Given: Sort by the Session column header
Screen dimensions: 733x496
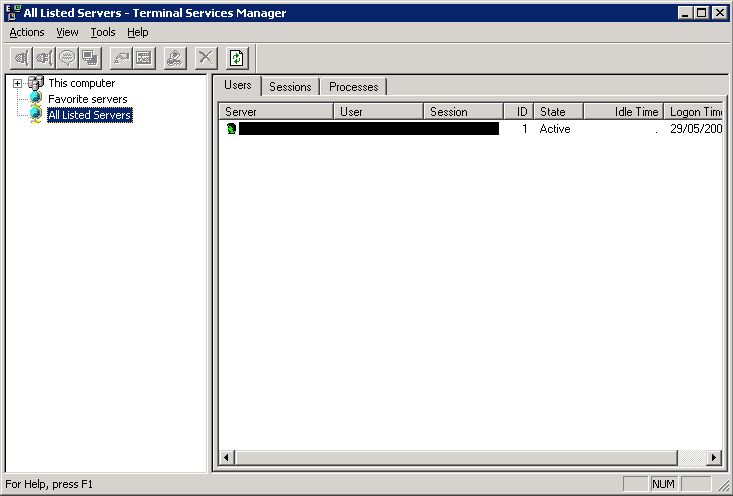Looking at the screenshot, I should click(463, 112).
